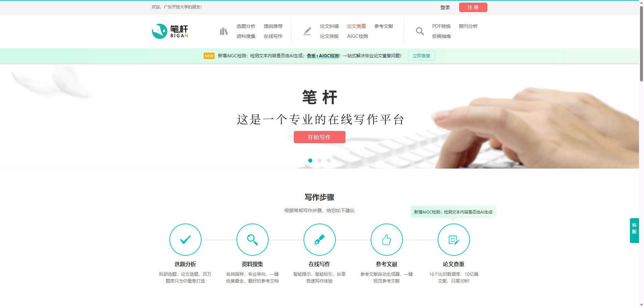The height and width of the screenshot is (308, 644).
Task: Select the first carousel slide dot
Action: [x=310, y=161]
